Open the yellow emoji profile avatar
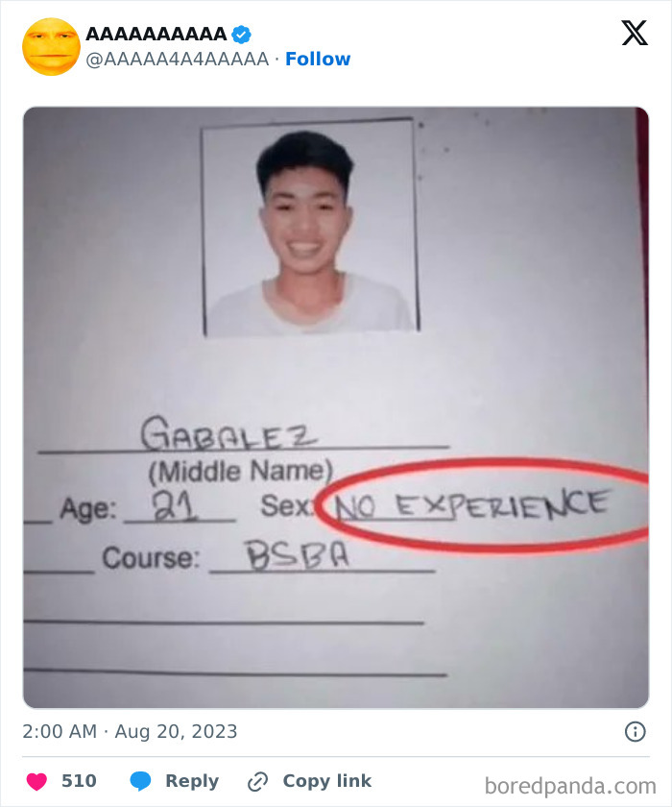The width and height of the screenshot is (672, 807). coord(52,47)
